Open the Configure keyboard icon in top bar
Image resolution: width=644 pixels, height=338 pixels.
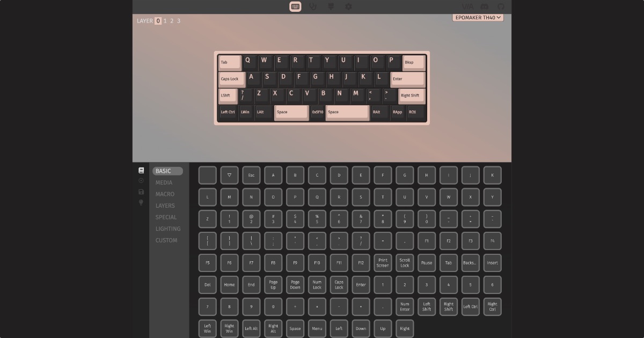coord(295,6)
